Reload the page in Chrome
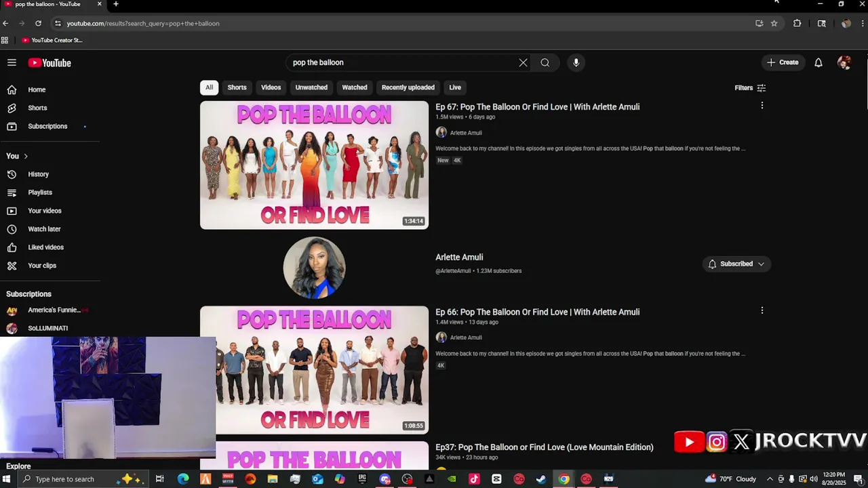868x488 pixels. [x=38, y=23]
